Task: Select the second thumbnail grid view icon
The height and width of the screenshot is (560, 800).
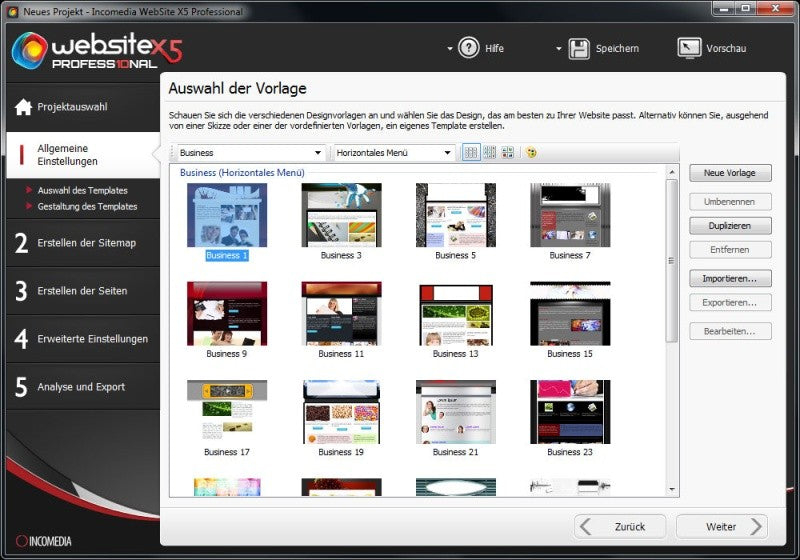Action: 489,152
